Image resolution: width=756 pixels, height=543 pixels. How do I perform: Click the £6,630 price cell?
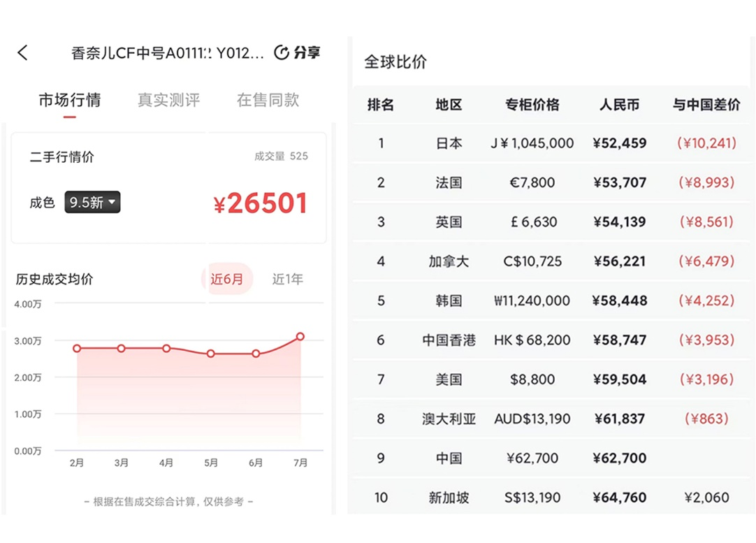click(x=534, y=222)
